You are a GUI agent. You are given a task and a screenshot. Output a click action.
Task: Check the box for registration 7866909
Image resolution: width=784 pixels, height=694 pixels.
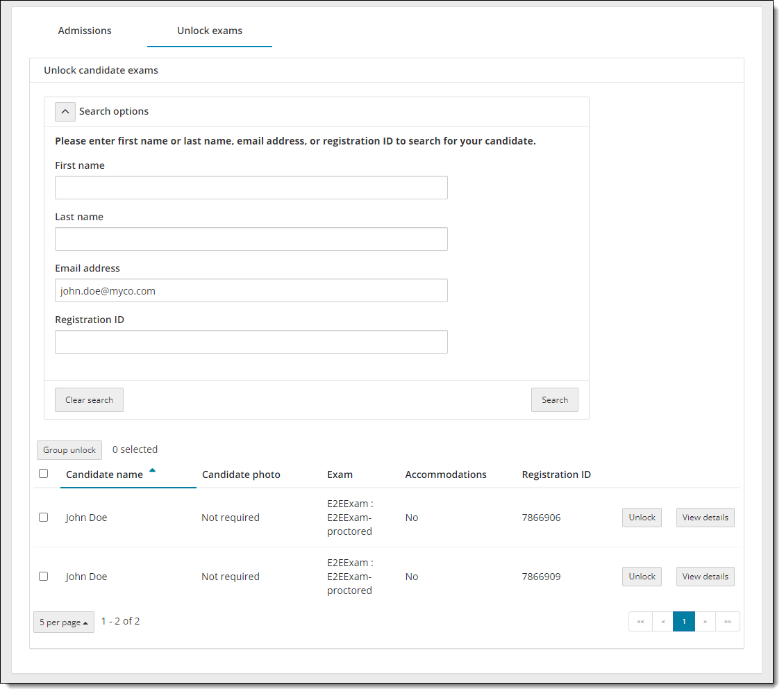[x=44, y=577]
